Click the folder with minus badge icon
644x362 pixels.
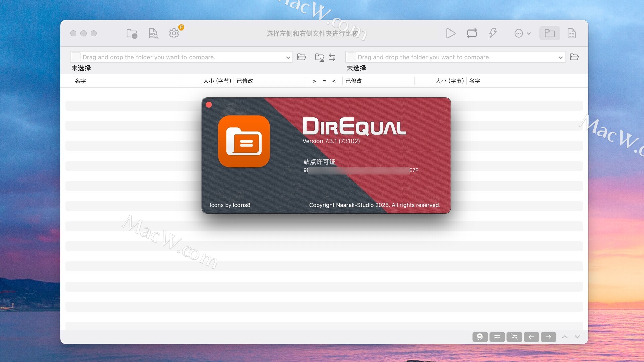point(132,33)
